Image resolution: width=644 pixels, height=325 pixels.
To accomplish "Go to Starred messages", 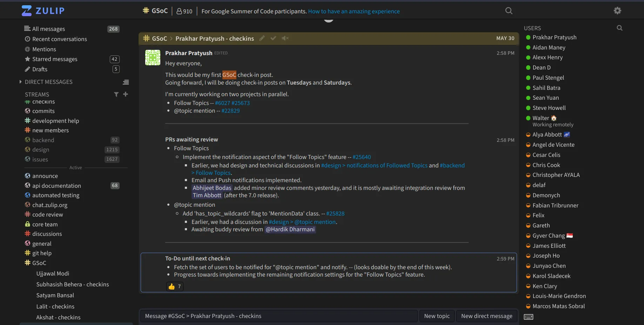I will click(x=55, y=59).
